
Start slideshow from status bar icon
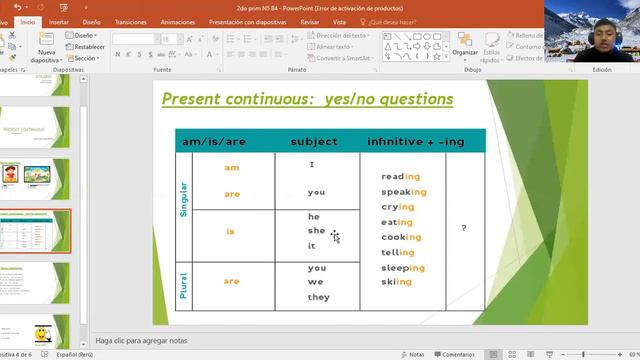tap(549, 354)
